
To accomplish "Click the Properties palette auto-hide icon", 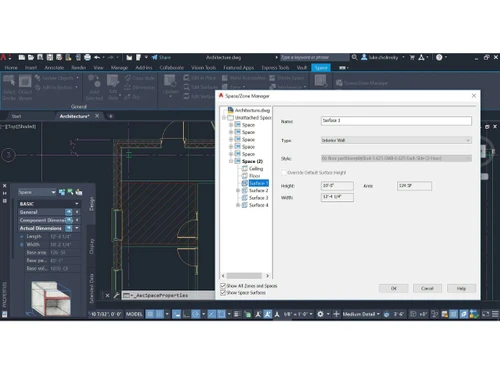I will (x=5, y=193).
